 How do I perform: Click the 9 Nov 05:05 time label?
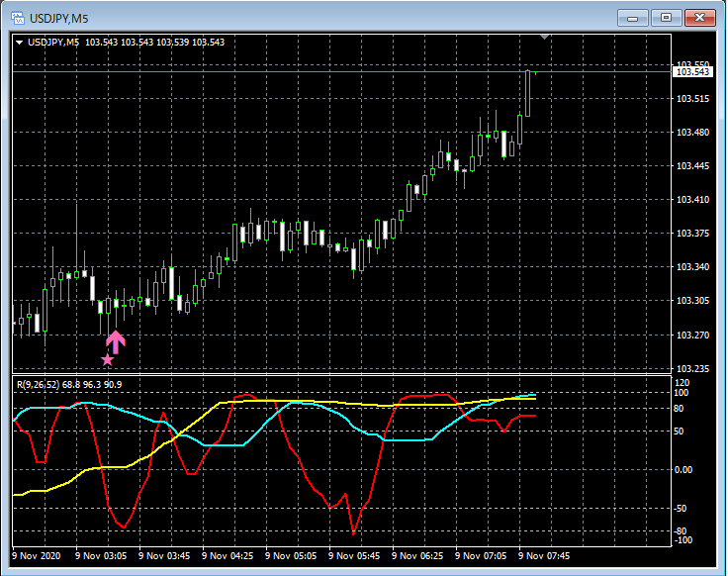[291, 556]
